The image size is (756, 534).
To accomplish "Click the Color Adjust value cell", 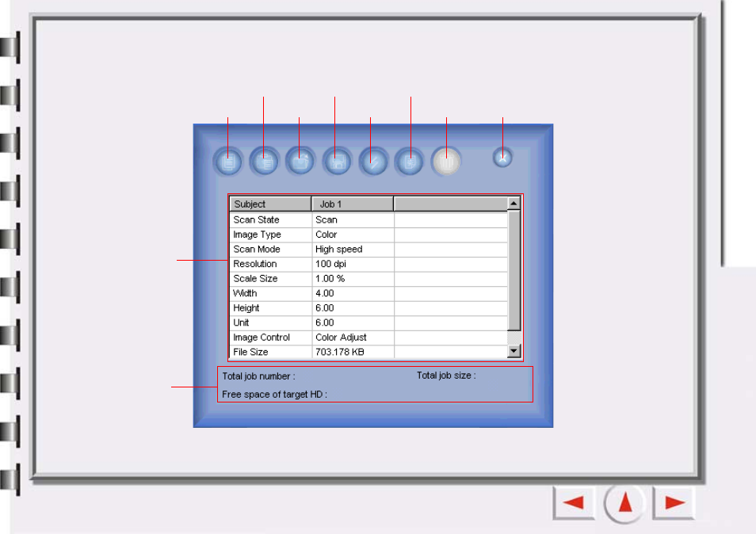I will 353,338.
